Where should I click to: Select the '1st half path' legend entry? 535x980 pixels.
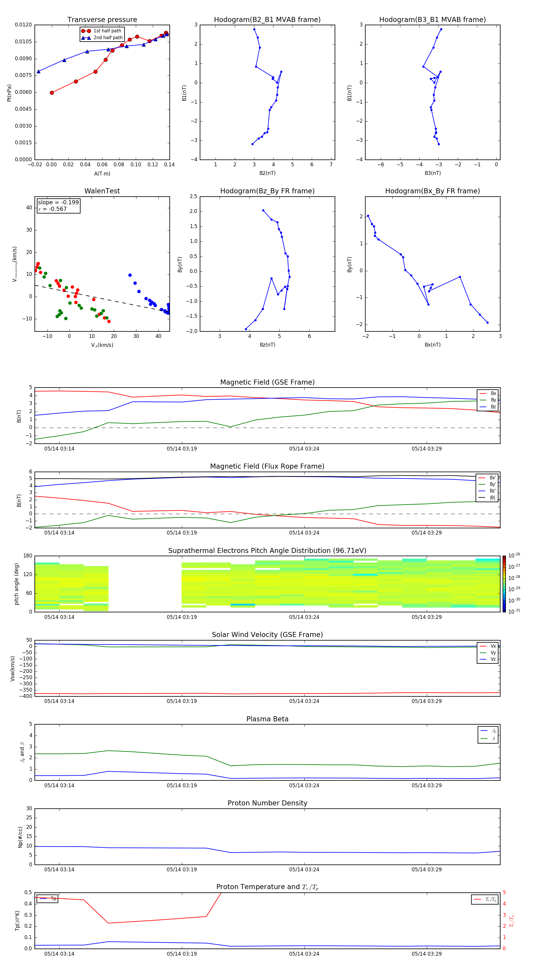101,31
